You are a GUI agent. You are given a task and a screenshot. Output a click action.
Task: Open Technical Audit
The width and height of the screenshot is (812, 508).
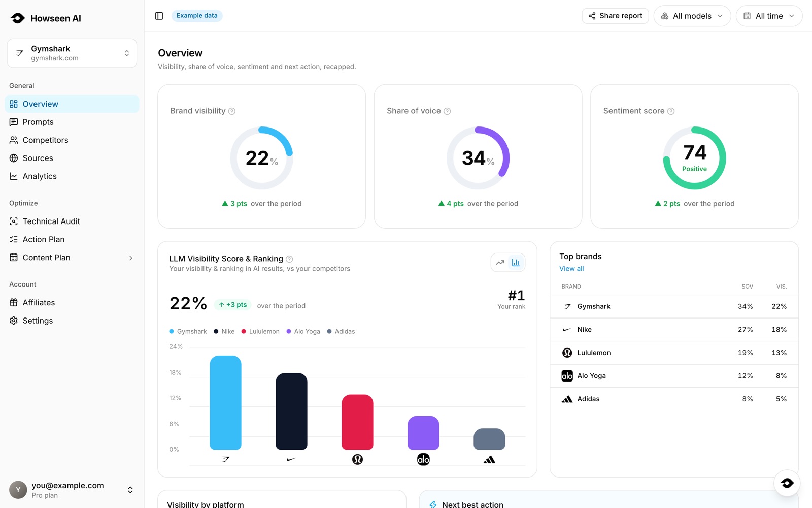[x=72, y=221]
